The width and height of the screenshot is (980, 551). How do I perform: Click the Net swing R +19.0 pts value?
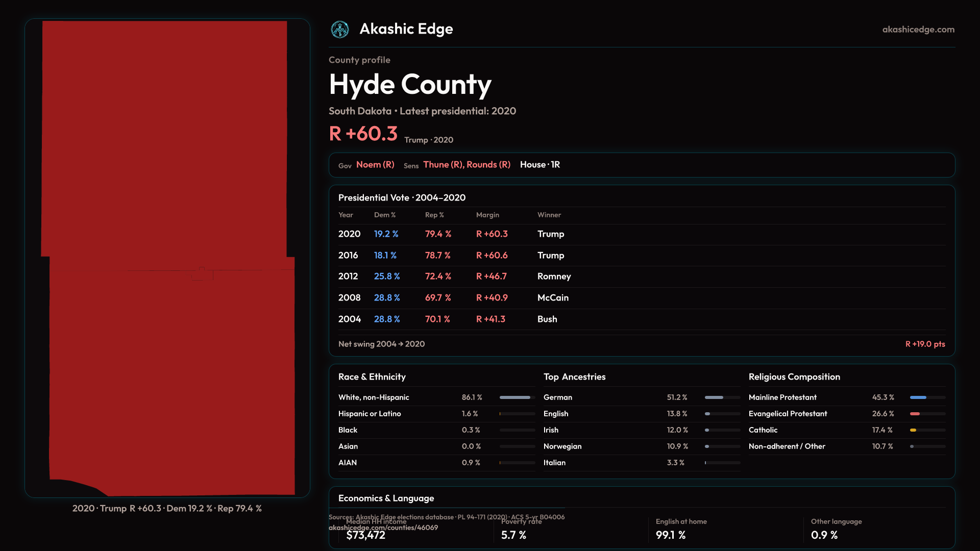pos(925,344)
